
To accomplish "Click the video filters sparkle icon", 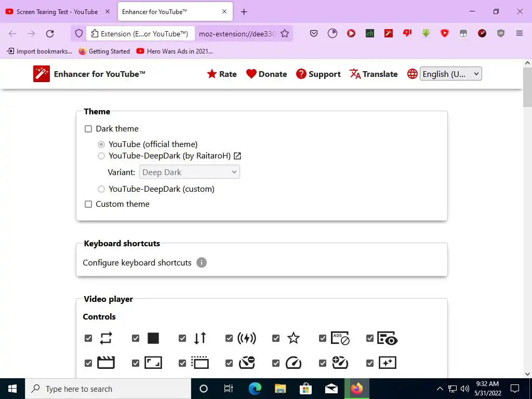I will pos(388,363).
